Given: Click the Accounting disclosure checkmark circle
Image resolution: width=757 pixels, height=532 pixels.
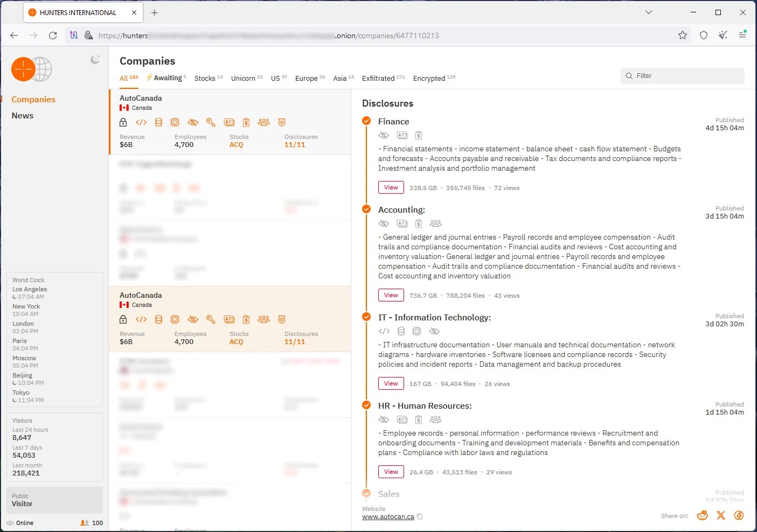Looking at the screenshot, I should pos(366,209).
